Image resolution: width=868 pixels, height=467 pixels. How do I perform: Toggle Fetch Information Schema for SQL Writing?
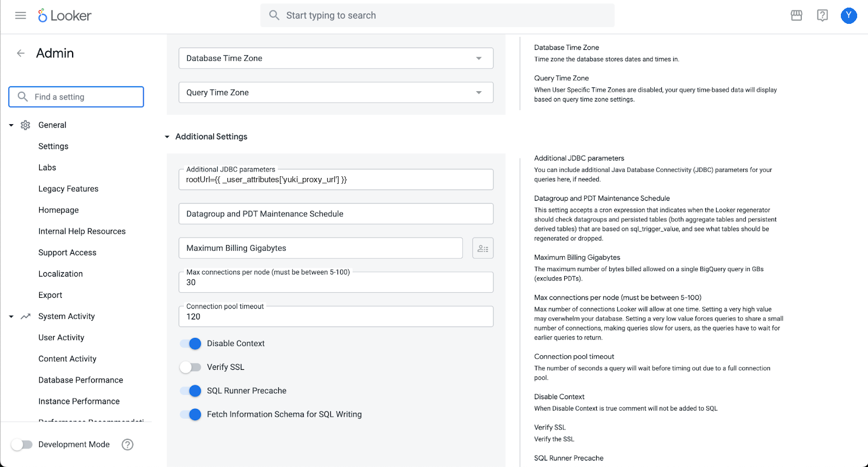click(191, 414)
